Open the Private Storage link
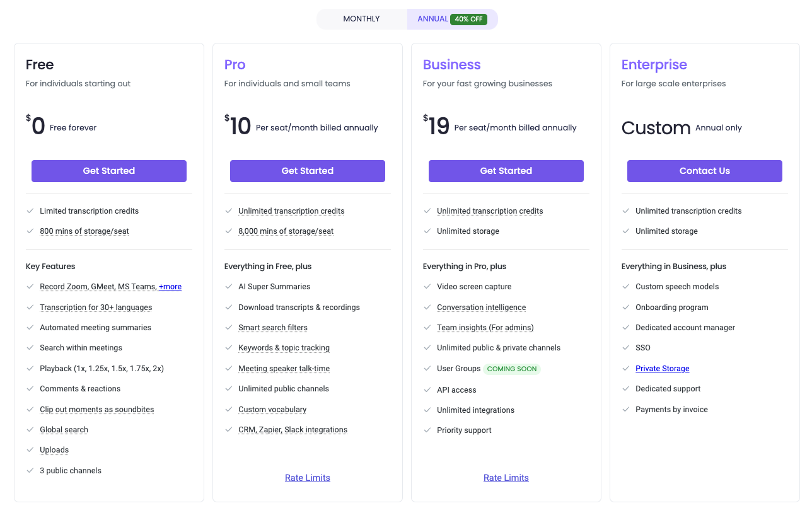 663,369
